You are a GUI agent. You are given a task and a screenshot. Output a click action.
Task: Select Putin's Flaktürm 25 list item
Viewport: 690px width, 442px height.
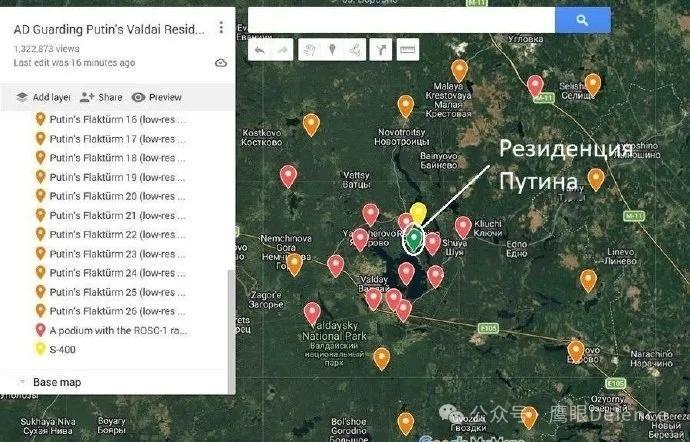(112, 292)
